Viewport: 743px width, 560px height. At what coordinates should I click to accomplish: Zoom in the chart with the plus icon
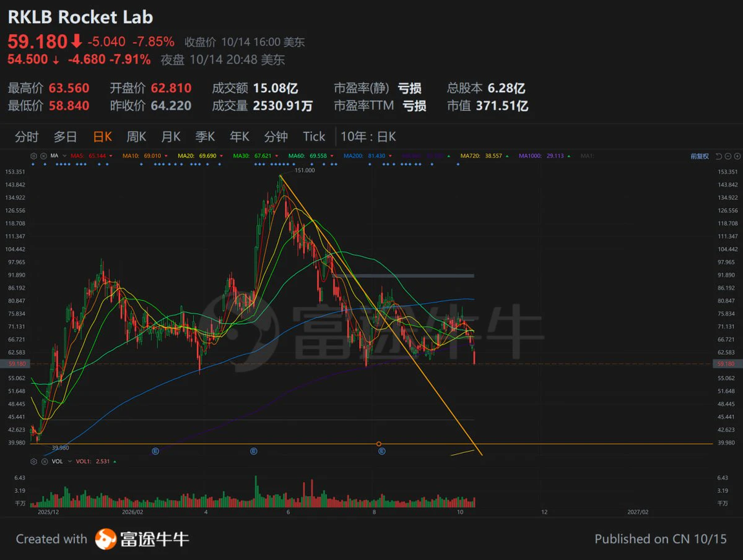737,156
